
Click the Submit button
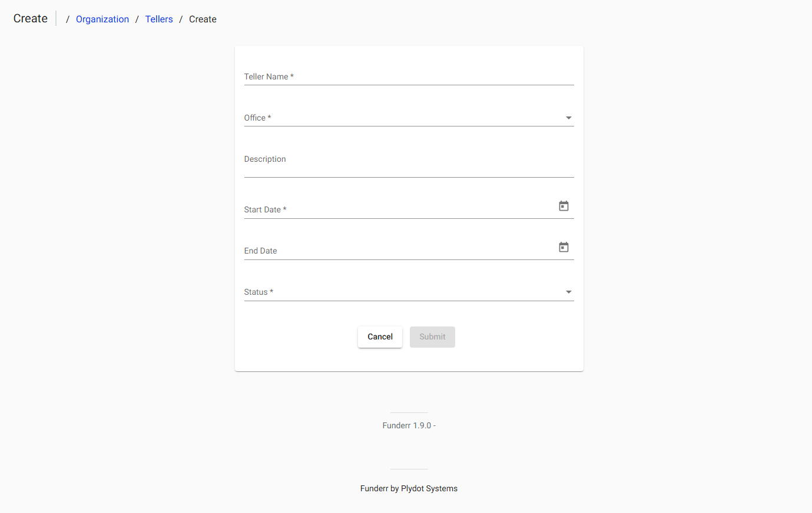[x=432, y=337]
